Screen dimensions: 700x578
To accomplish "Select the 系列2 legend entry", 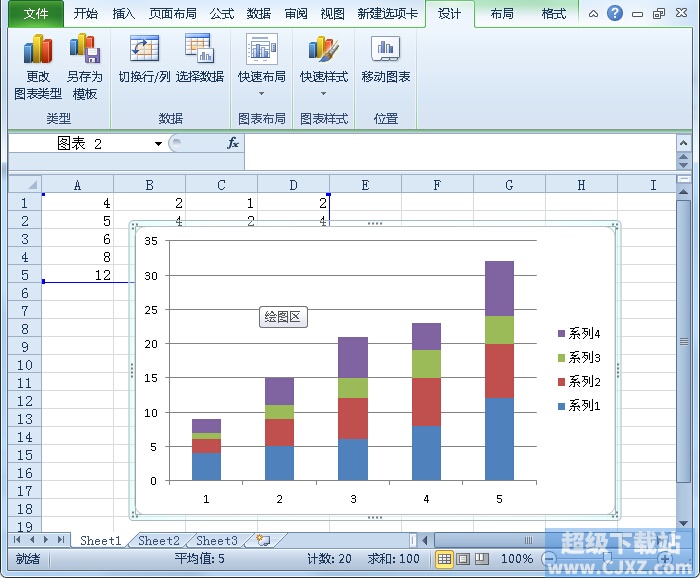I will pos(579,382).
